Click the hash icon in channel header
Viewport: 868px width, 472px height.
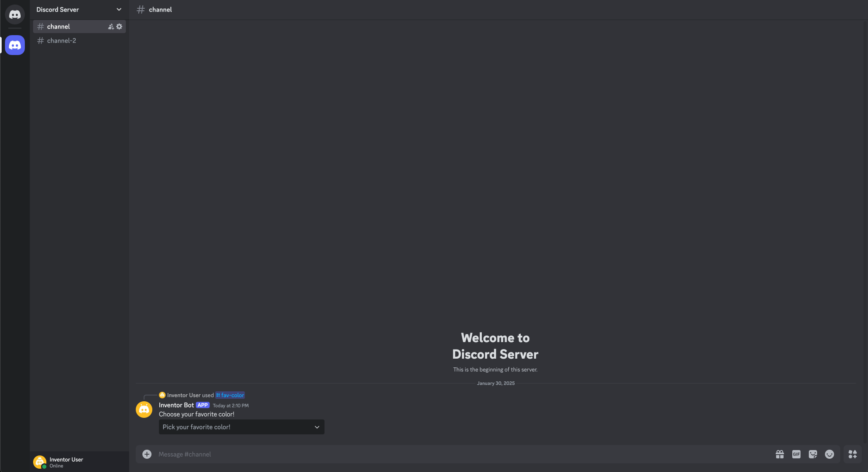pyautogui.click(x=141, y=10)
